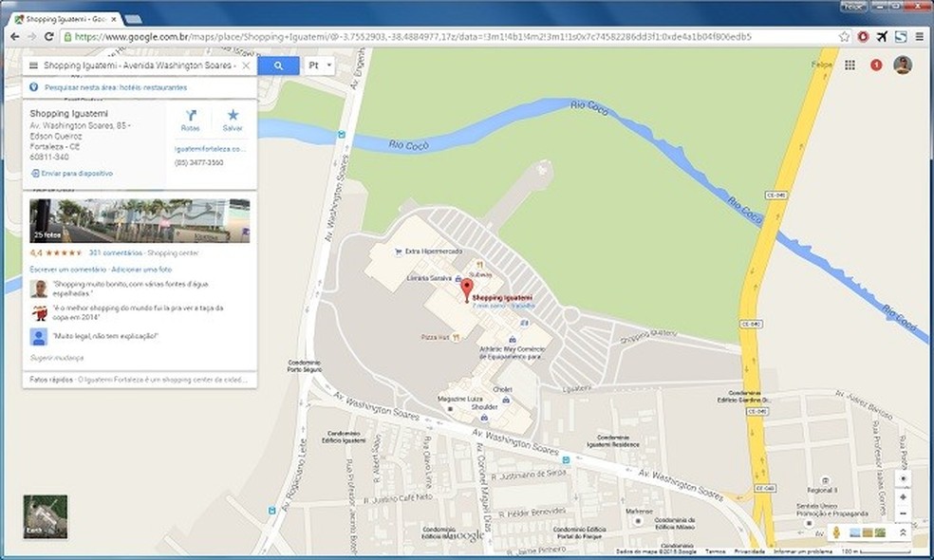Screen dimensions: 934x560
Task: Click Enviar para dispositivo link
Action: [72, 174]
